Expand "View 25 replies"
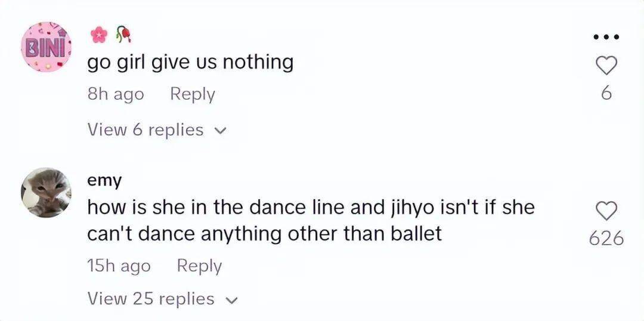 pos(151,298)
